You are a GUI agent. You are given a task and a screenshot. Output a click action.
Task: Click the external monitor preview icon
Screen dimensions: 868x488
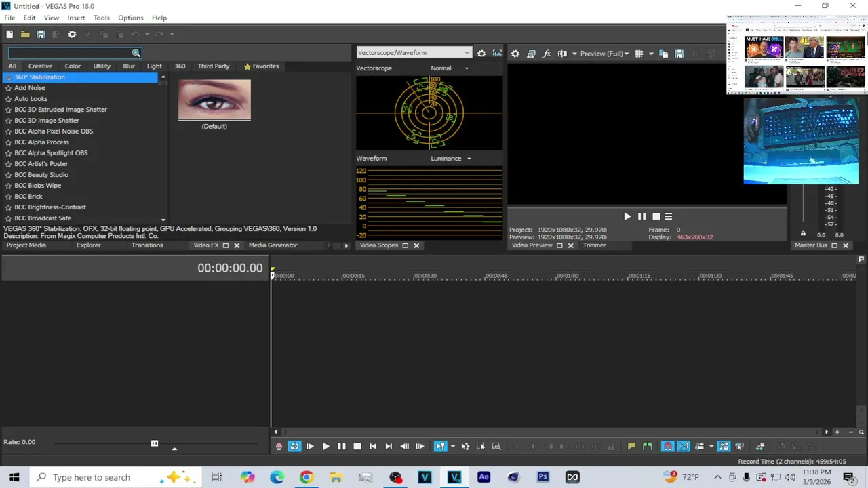pyautogui.click(x=531, y=54)
